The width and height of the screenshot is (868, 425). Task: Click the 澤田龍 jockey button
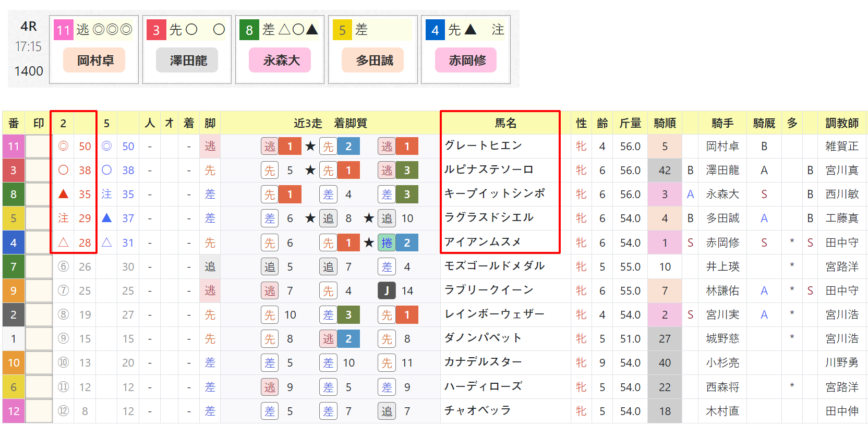187,60
